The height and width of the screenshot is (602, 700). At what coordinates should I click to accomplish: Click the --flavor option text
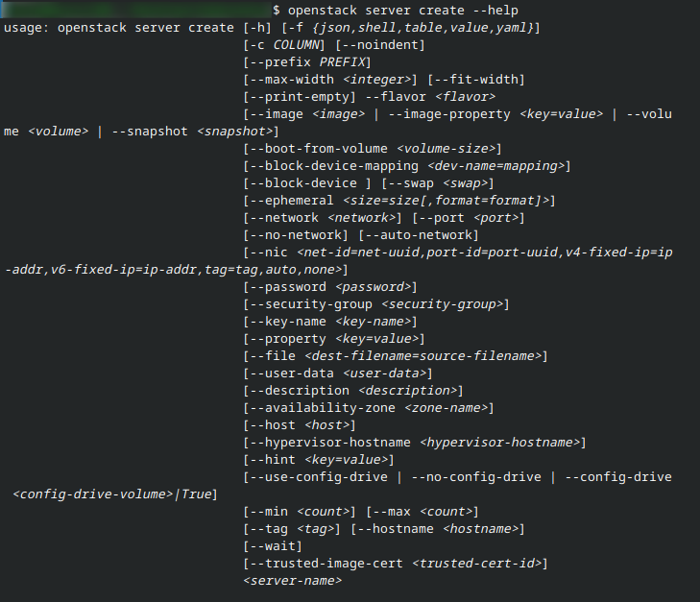tap(401, 96)
